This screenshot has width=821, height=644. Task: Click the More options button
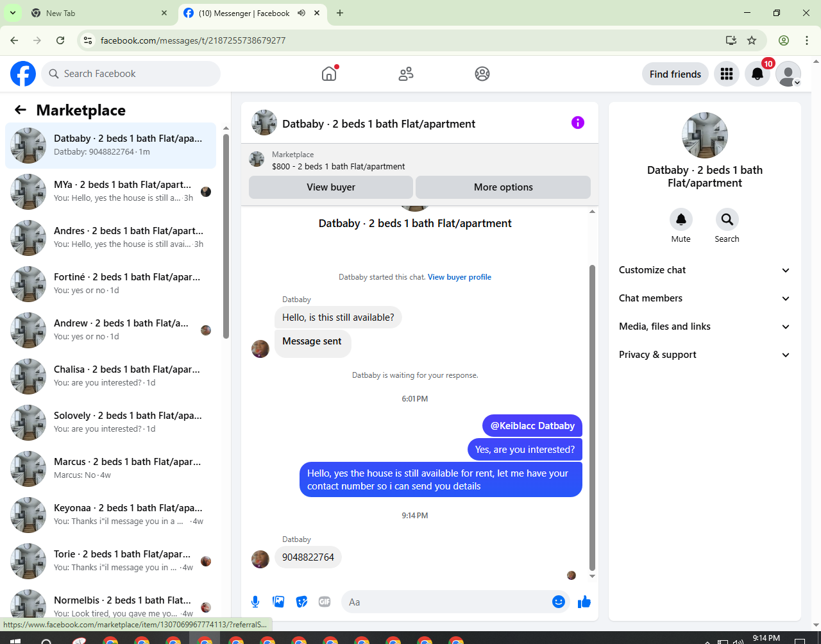(x=504, y=187)
